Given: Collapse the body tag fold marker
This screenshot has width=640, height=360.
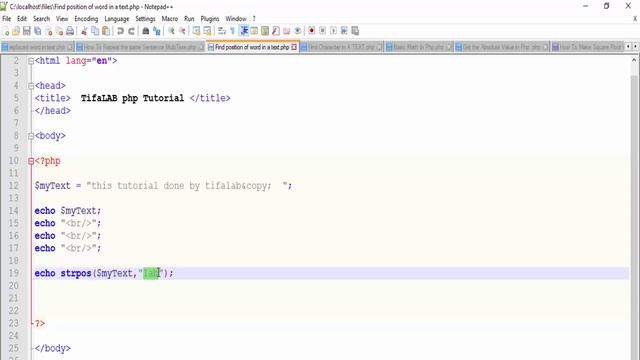Looking at the screenshot, I should 31,136.
